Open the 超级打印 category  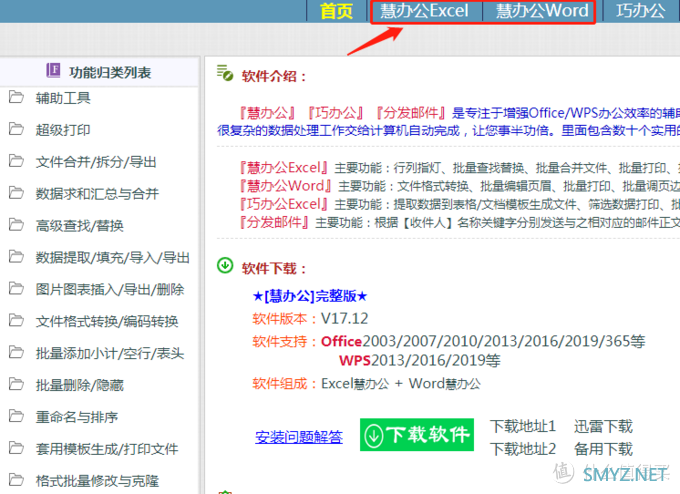(x=63, y=130)
